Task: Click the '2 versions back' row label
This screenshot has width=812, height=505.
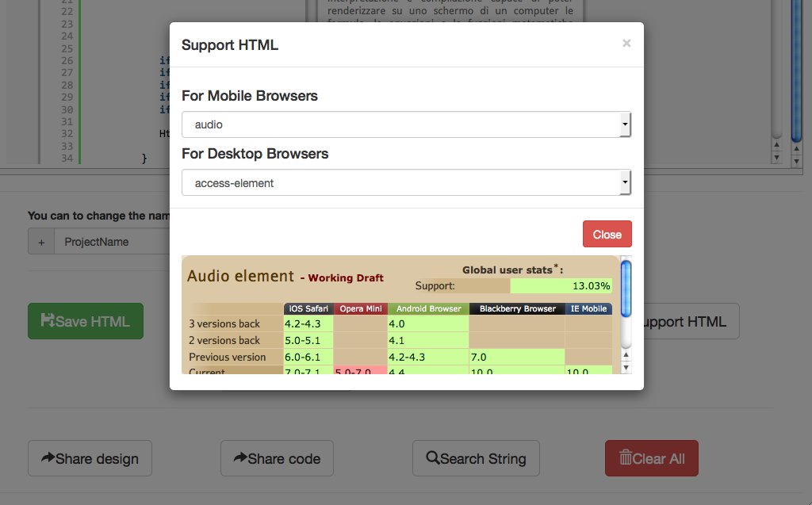Action: 224,340
